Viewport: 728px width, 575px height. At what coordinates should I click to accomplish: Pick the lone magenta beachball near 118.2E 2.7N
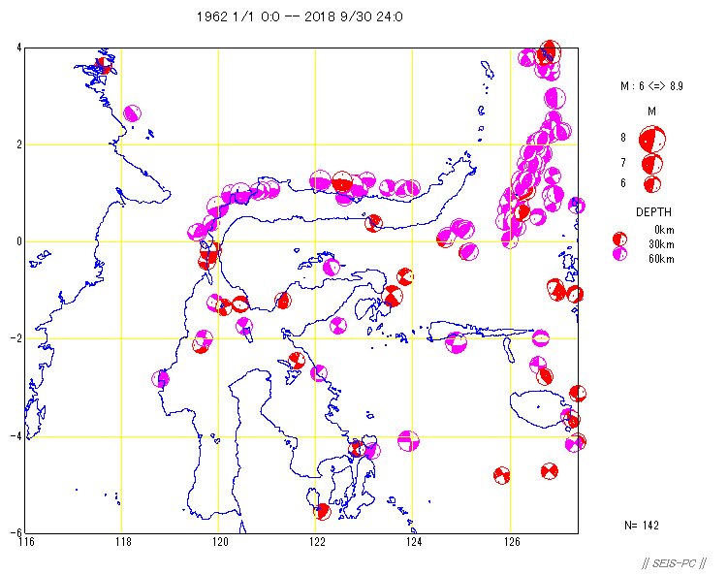133,113
